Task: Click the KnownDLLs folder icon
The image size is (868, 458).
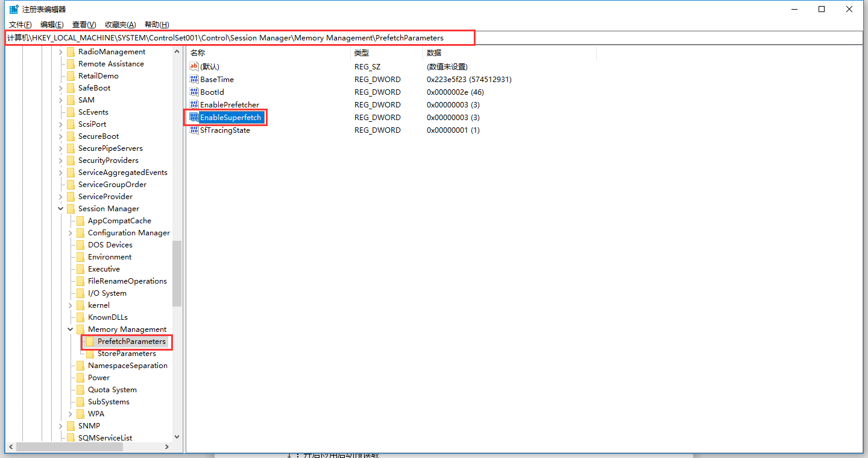Action: coord(80,317)
